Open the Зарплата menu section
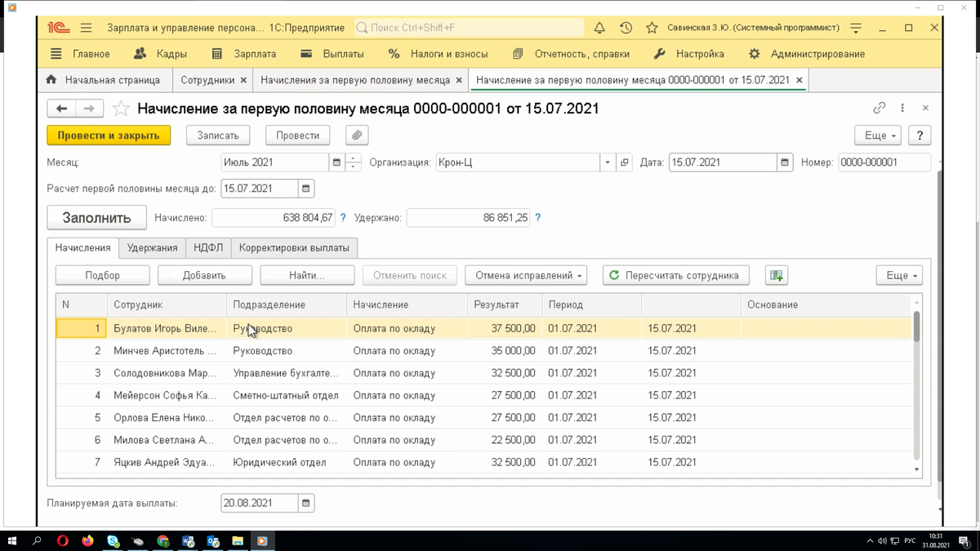The width and height of the screenshot is (980, 551). pyautogui.click(x=244, y=54)
